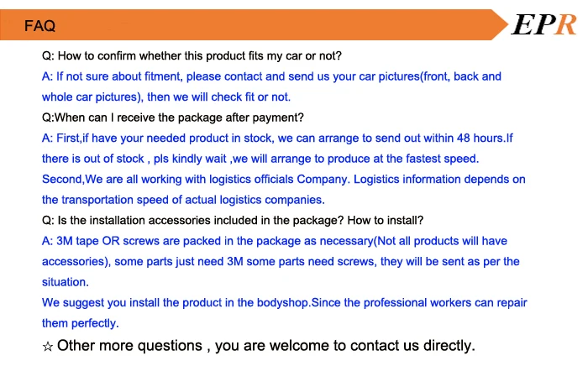The image size is (588, 366).
Task: Click the EPR logo
Action: pos(543,24)
